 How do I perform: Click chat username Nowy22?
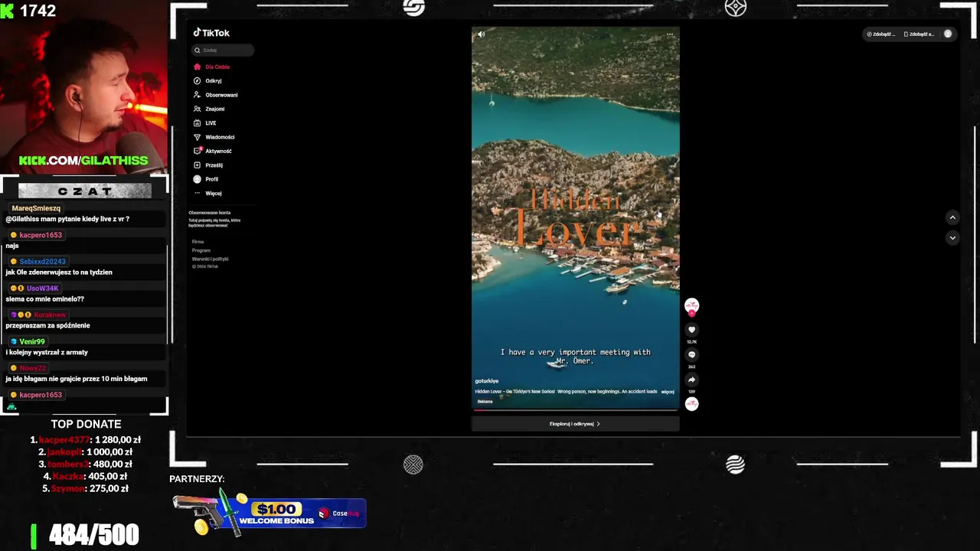32,368
